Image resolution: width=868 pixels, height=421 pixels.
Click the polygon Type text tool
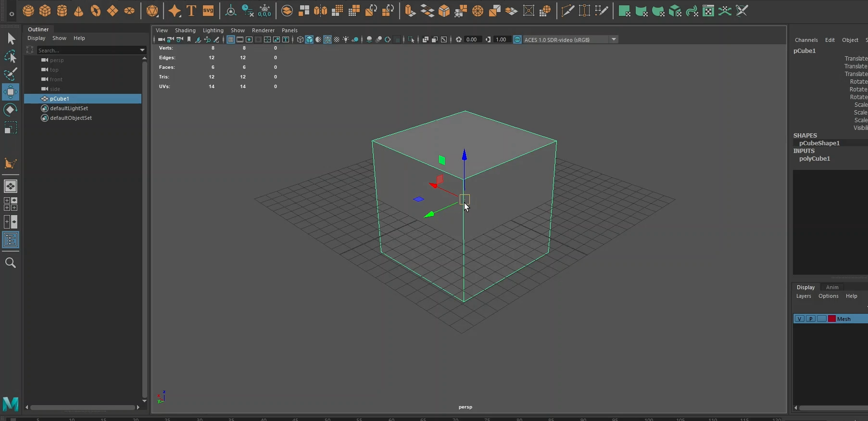[191, 11]
